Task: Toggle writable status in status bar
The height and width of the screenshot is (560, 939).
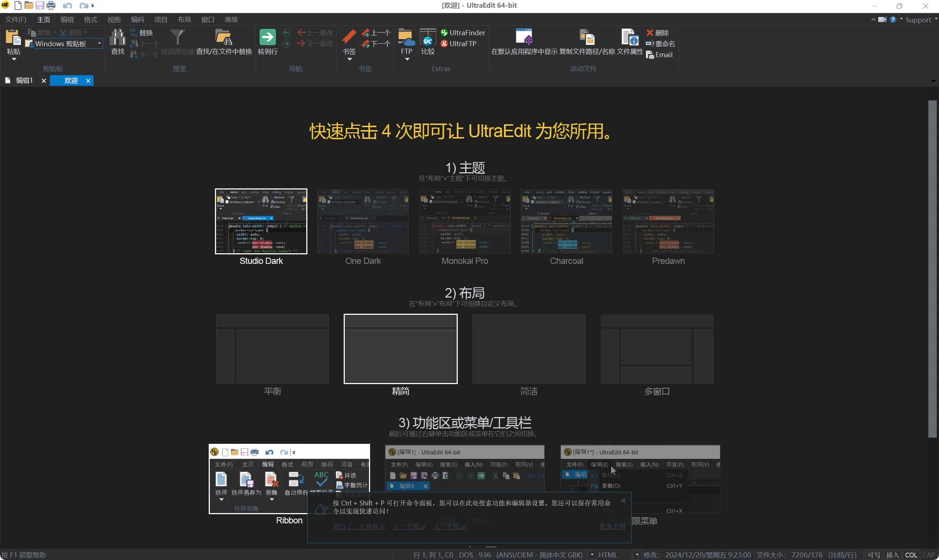Action: click(x=874, y=555)
